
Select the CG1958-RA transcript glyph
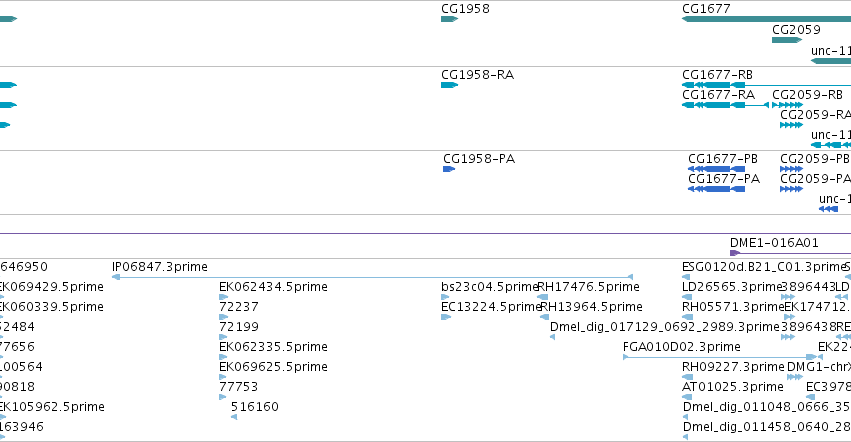click(449, 85)
